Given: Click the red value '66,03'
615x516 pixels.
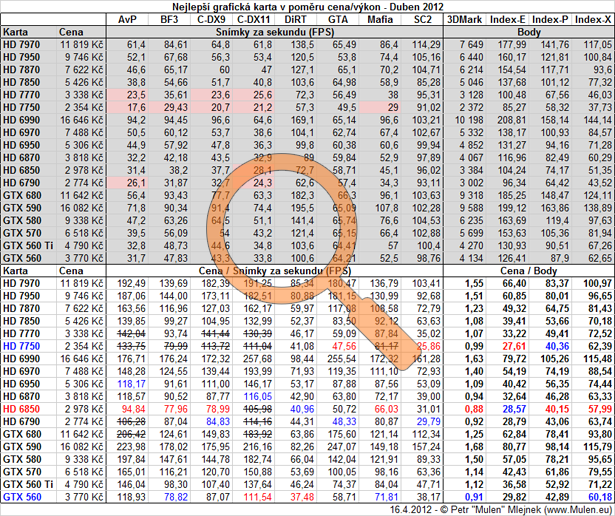Looking at the screenshot, I should 386,409.
